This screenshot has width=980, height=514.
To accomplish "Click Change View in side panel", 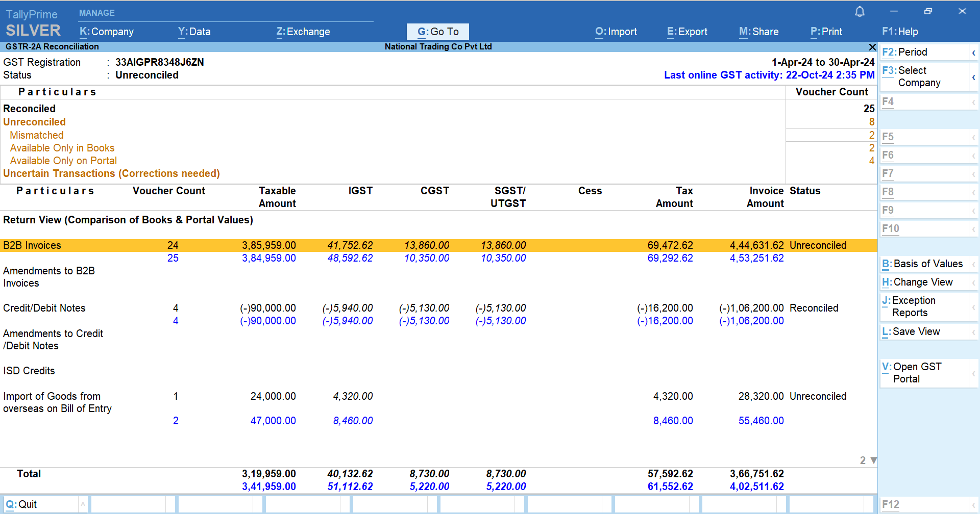I will pos(923,282).
